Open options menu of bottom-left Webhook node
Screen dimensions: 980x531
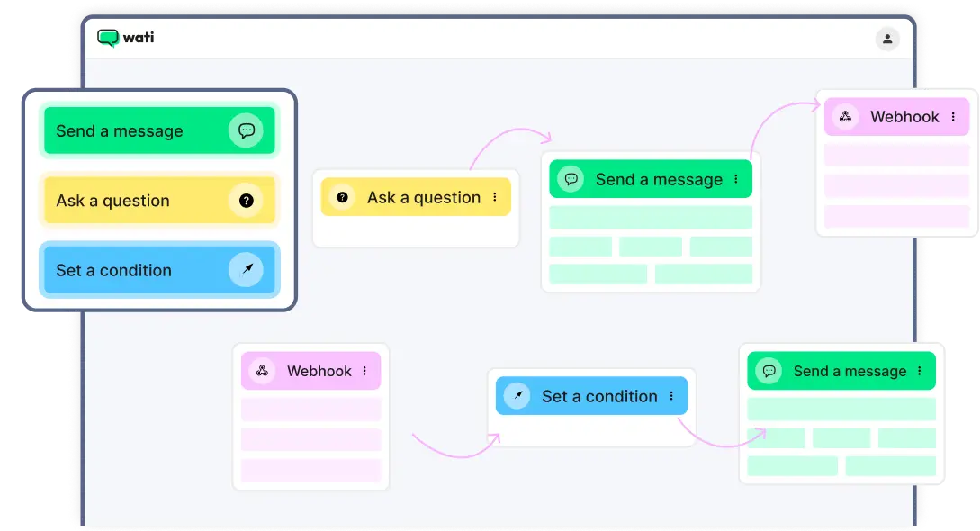click(365, 371)
